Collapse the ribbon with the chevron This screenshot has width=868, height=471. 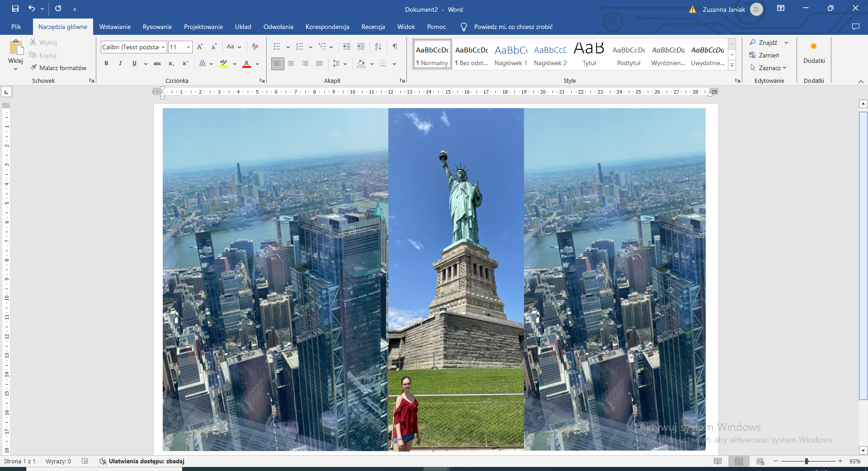861,81
